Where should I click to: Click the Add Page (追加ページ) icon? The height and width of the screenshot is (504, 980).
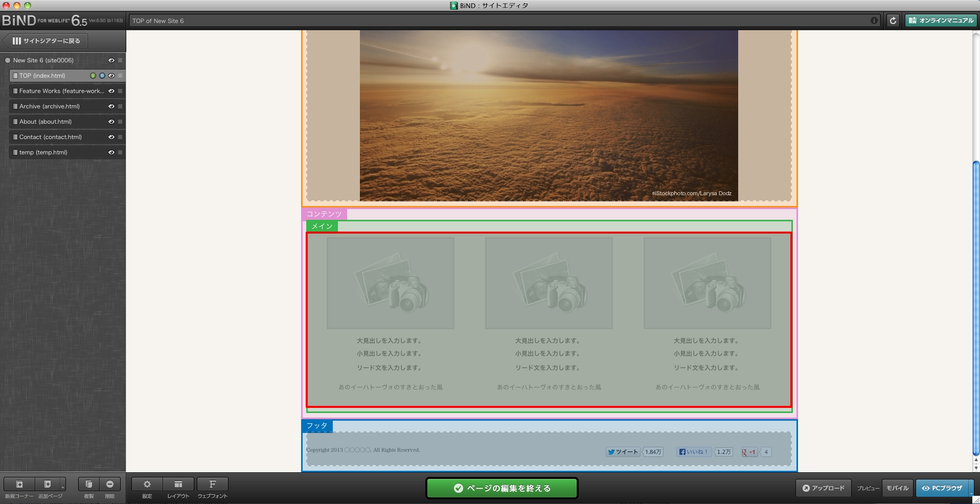(48, 484)
